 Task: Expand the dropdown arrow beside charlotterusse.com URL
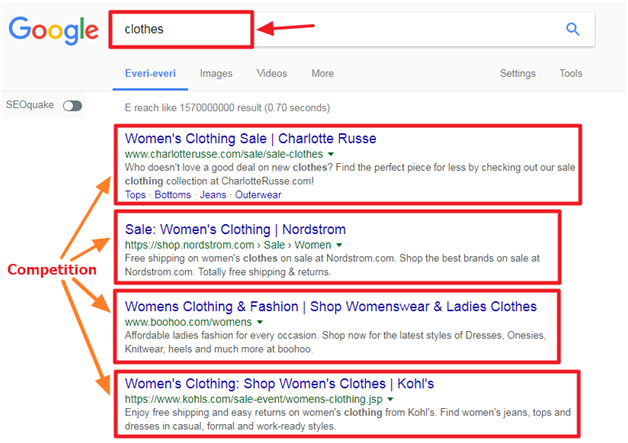coord(331,154)
